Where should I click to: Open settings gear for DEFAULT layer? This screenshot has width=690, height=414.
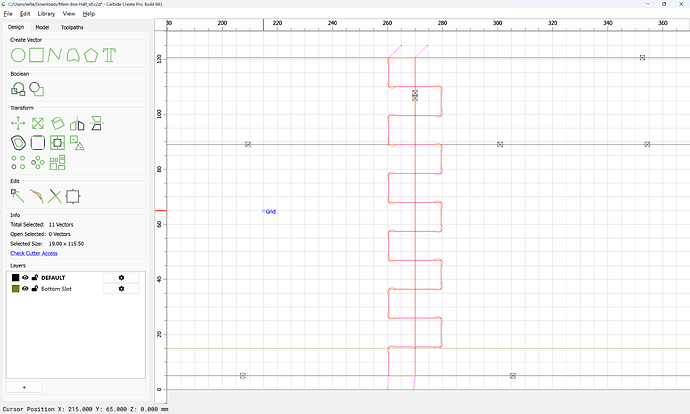tap(121, 278)
